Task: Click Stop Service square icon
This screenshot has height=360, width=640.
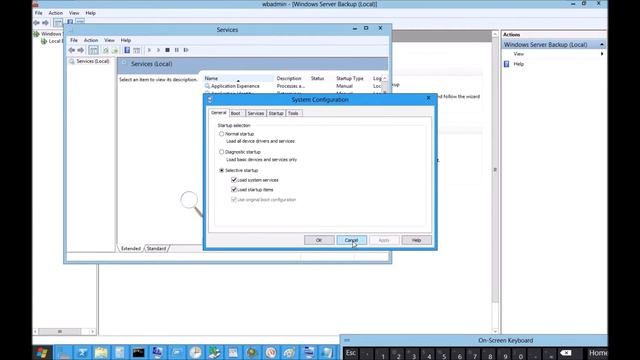Action: [167, 50]
